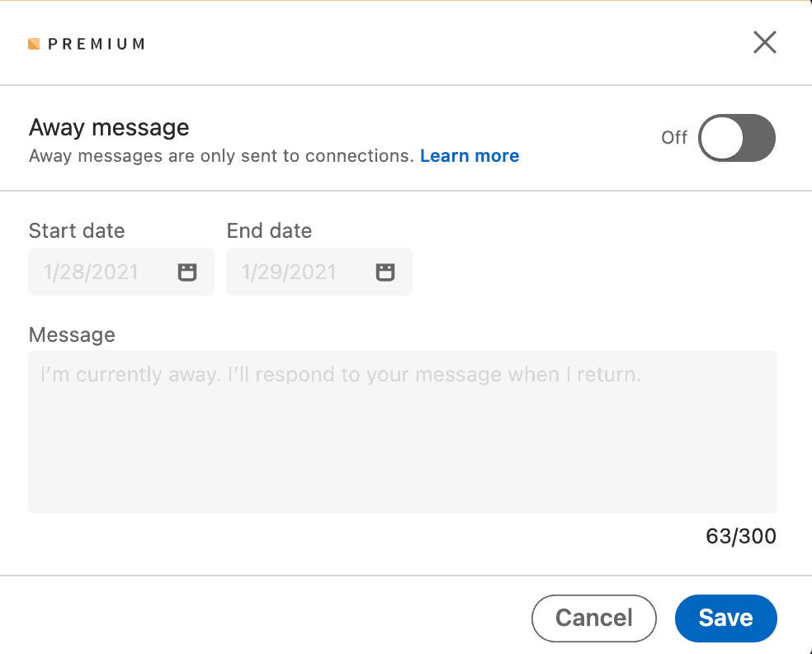This screenshot has width=812, height=654.
Task: Click the Start date label
Action: [77, 231]
